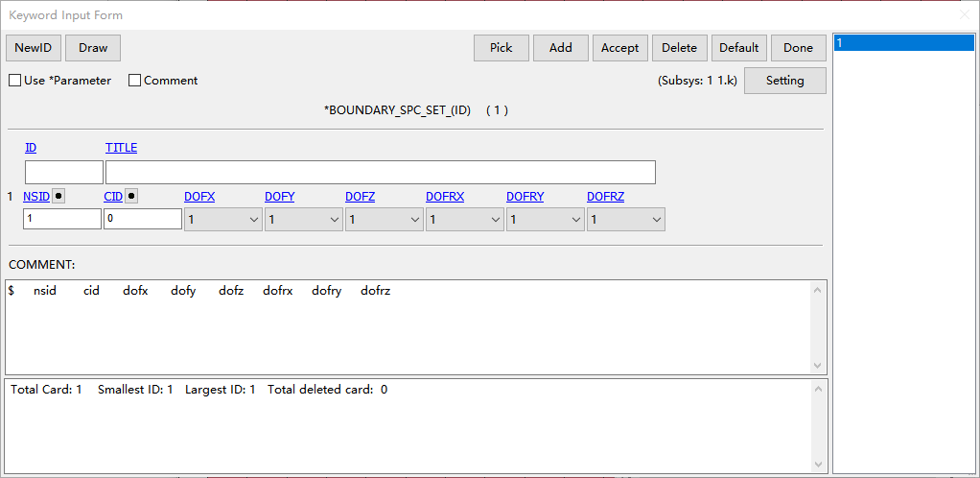Open the DOFRX dropdown
Image resolution: width=980 pixels, height=478 pixels.
[465, 220]
